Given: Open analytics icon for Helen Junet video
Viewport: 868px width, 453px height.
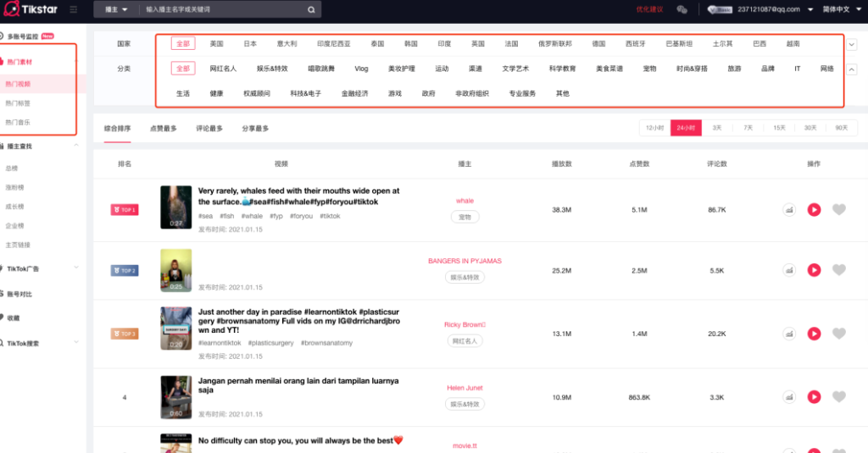Looking at the screenshot, I should (x=789, y=396).
